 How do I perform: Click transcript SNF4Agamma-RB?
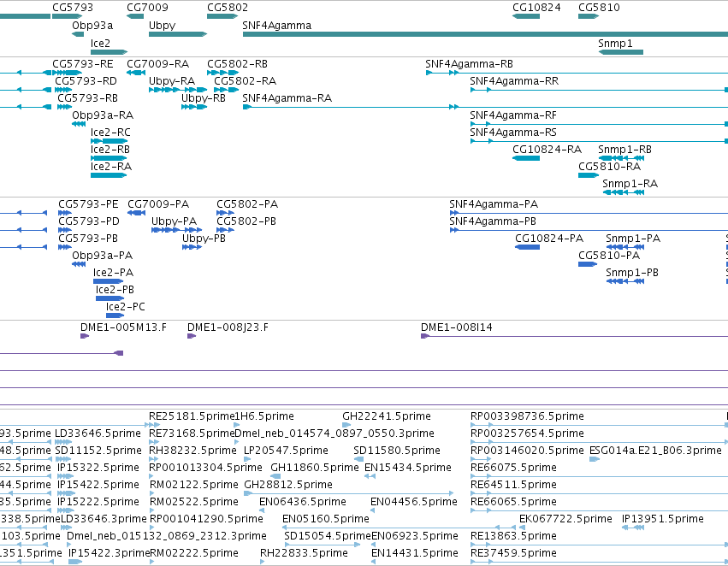(469, 63)
